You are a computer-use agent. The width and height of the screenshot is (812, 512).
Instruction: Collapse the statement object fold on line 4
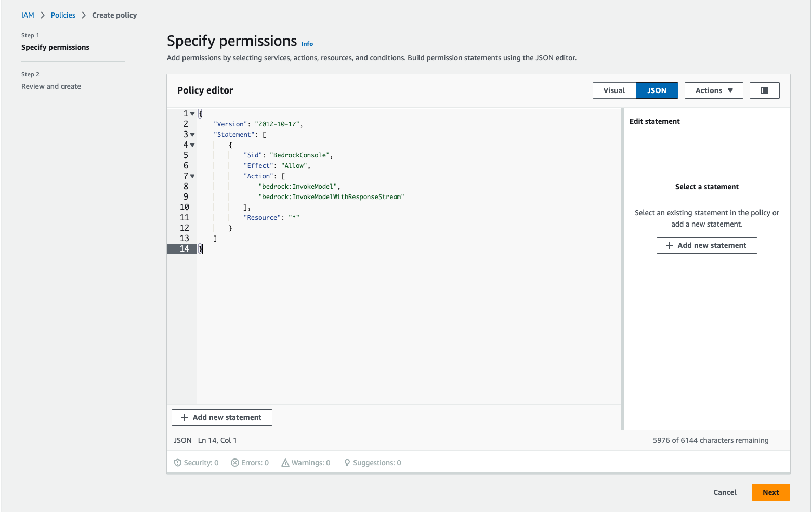(192, 145)
